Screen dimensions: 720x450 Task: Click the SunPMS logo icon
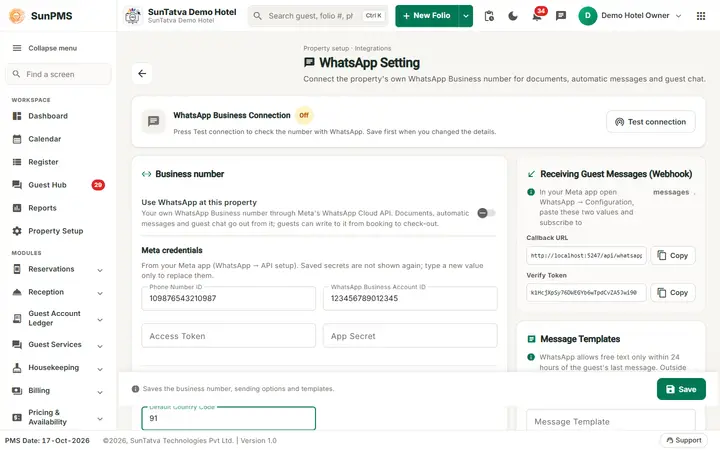(x=17, y=16)
